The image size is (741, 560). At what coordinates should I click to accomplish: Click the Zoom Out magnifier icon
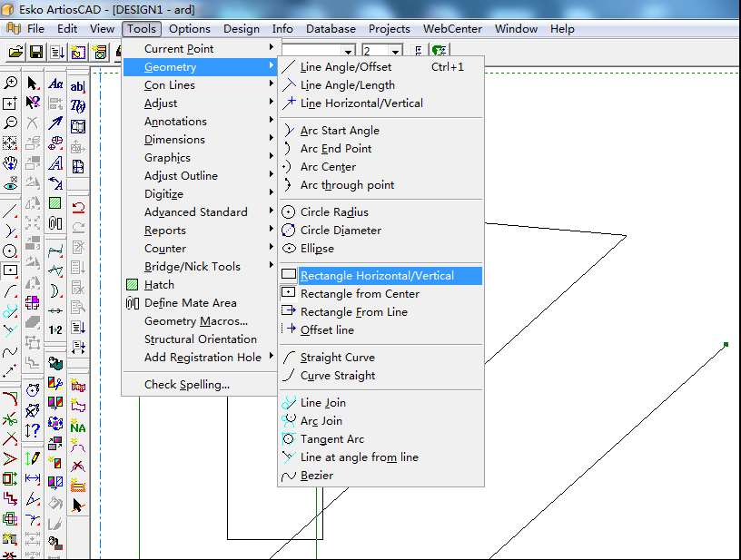10,123
